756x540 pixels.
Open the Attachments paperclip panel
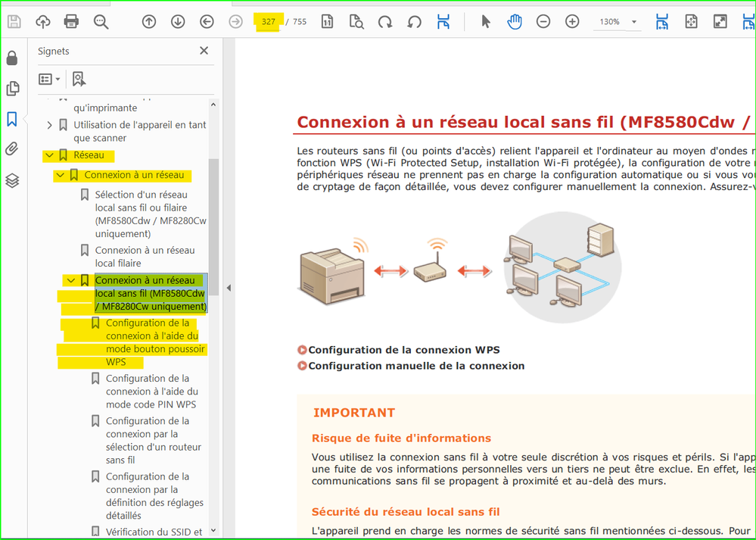pyautogui.click(x=12, y=149)
